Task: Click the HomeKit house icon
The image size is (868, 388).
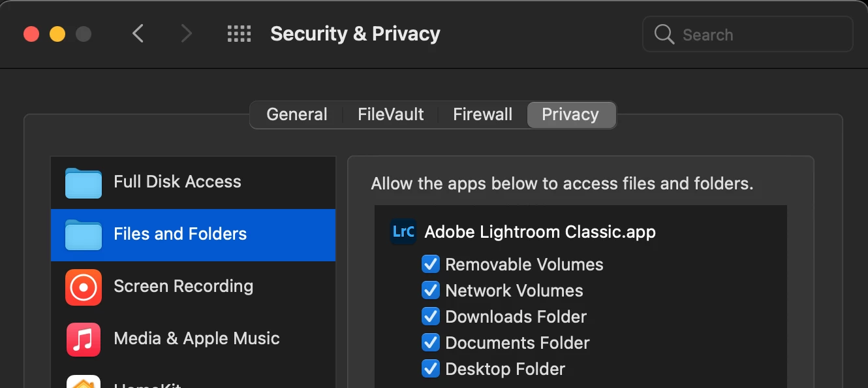Action: (84, 382)
